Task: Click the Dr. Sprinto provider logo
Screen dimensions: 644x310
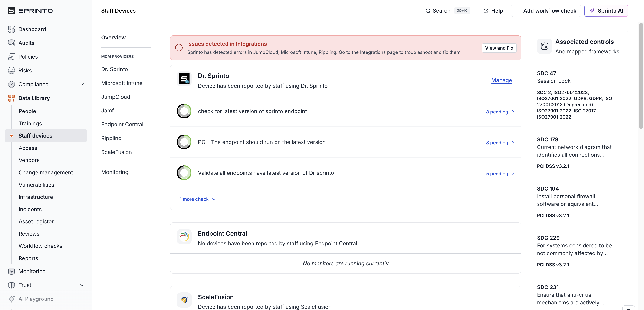Action: click(184, 79)
